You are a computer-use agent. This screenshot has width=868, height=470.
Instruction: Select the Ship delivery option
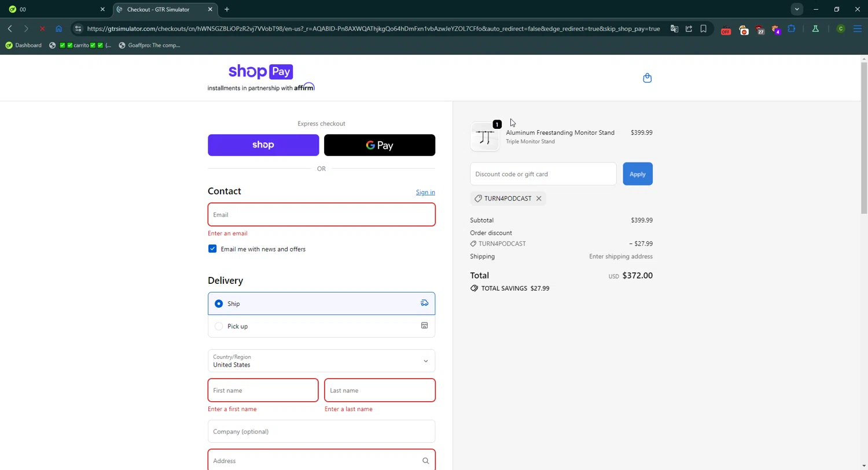pos(321,304)
